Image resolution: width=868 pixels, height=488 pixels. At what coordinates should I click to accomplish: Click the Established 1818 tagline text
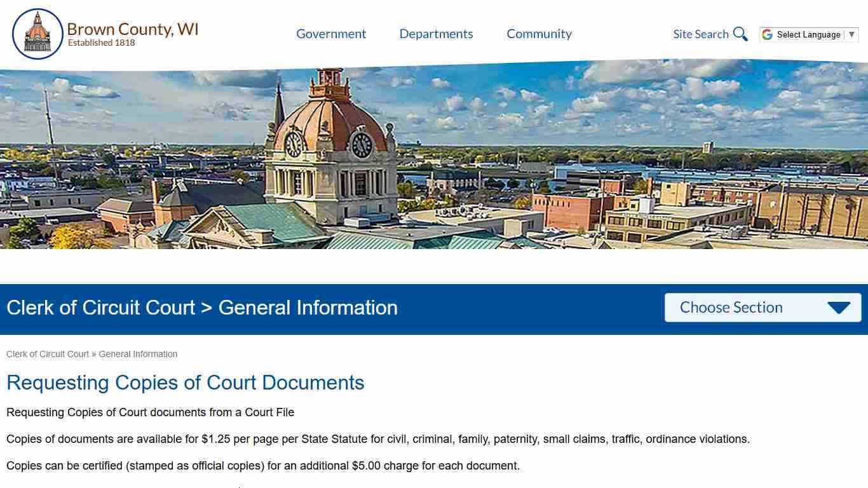[x=100, y=43]
